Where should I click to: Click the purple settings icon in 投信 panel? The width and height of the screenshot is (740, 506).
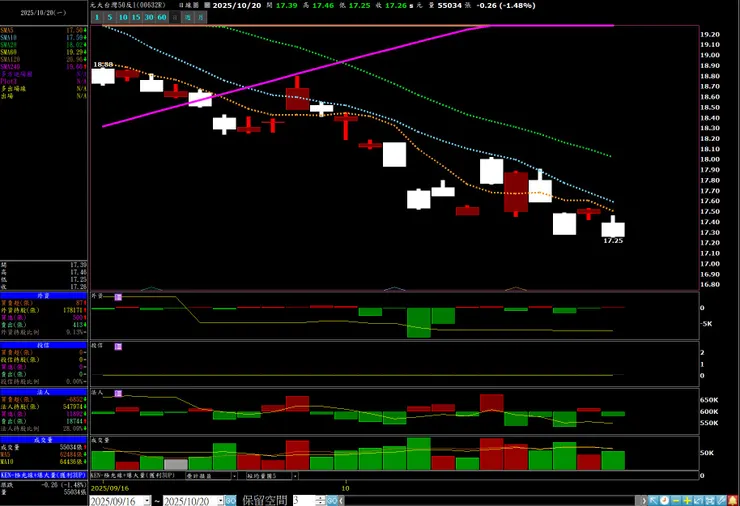tap(118, 346)
